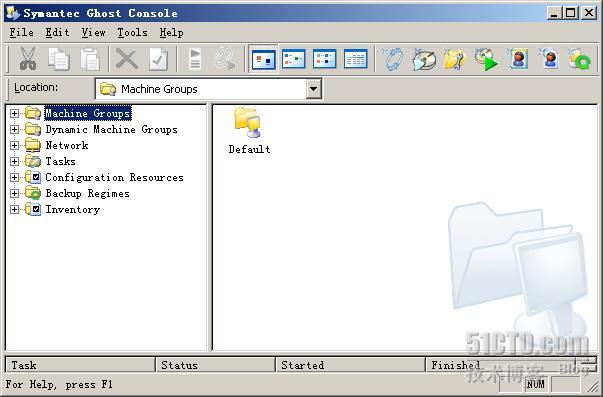The image size is (603, 397).
Task: Click the first user profile wizard icon
Action: [517, 59]
